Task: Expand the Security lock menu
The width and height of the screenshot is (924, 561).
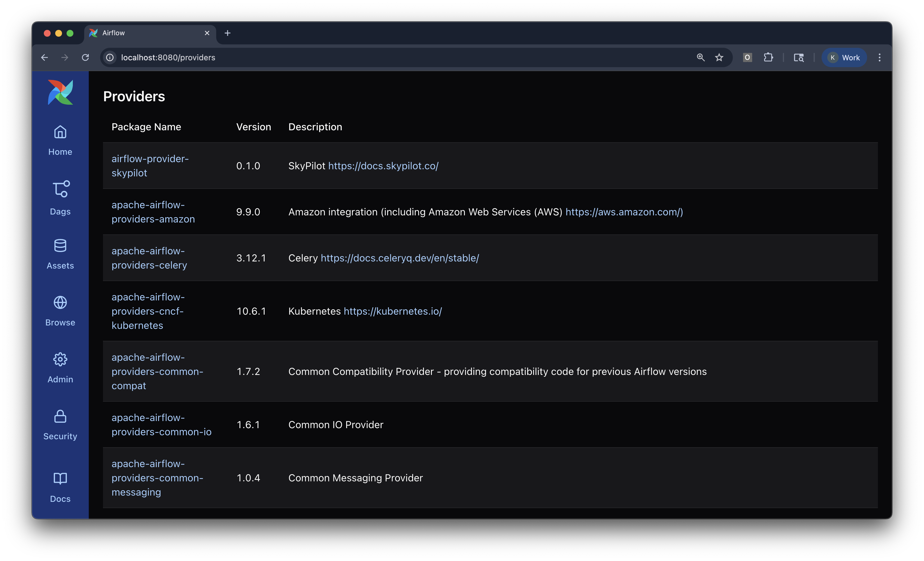Action: tap(60, 425)
